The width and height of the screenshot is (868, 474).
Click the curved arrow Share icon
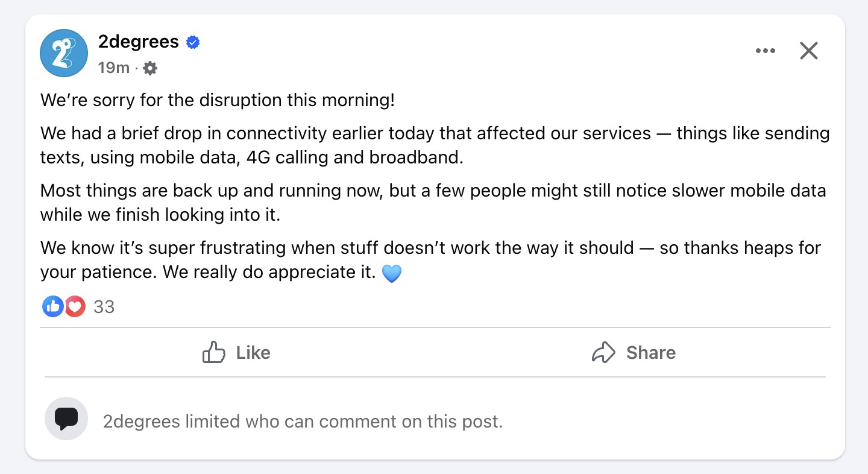click(x=603, y=352)
